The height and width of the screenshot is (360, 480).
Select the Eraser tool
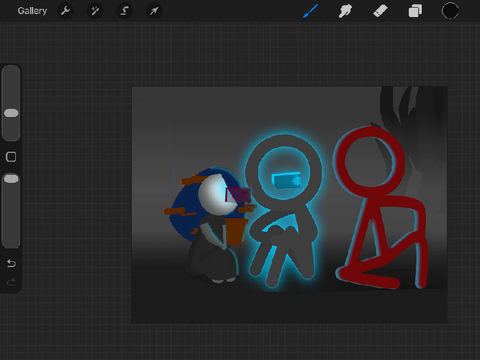click(380, 11)
